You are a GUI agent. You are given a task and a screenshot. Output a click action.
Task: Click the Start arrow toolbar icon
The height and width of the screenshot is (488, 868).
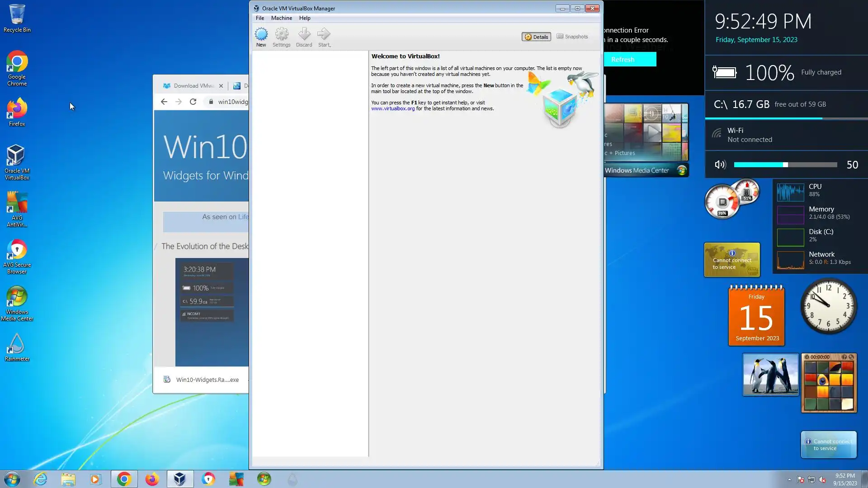click(x=324, y=34)
